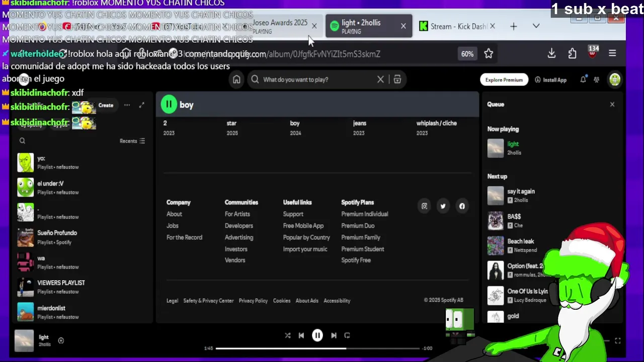This screenshot has width=644, height=362.
Task: Click the Install App button
Action: (x=550, y=79)
